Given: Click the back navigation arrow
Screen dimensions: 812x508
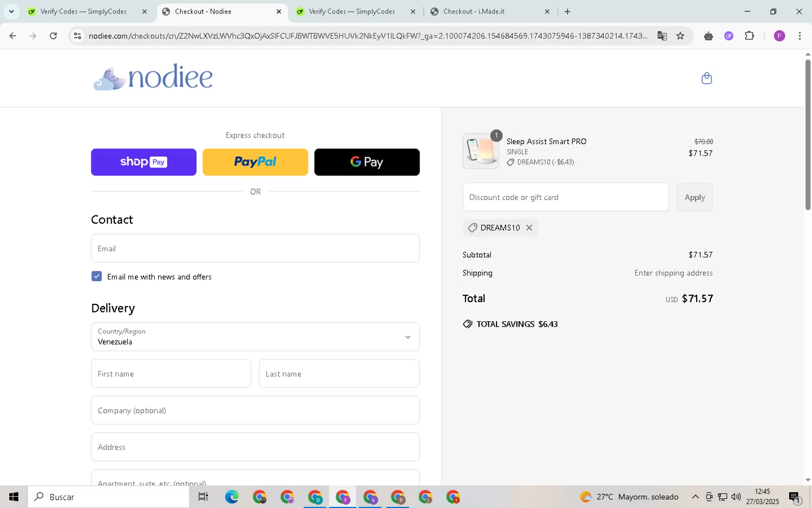Looking at the screenshot, I should [12, 36].
